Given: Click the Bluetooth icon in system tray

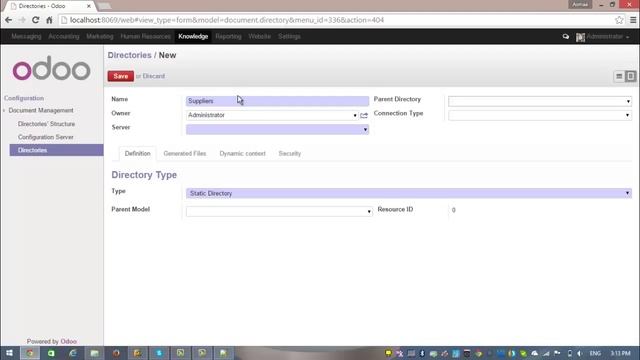Looking at the screenshot, I should coord(422,353).
